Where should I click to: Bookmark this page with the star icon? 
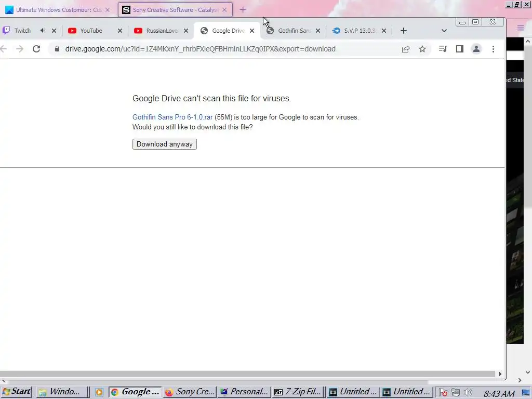(x=422, y=49)
